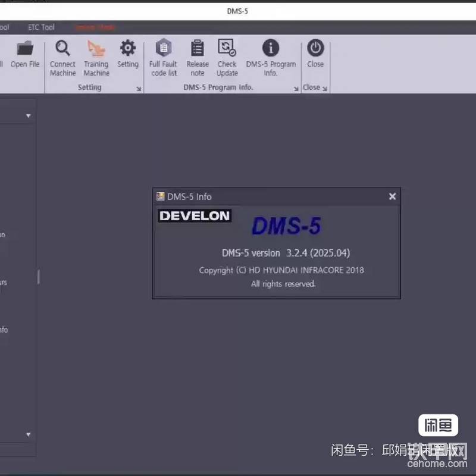Click the DMS-5 Info dialog title icon
The image size is (476, 476).
tap(160, 196)
